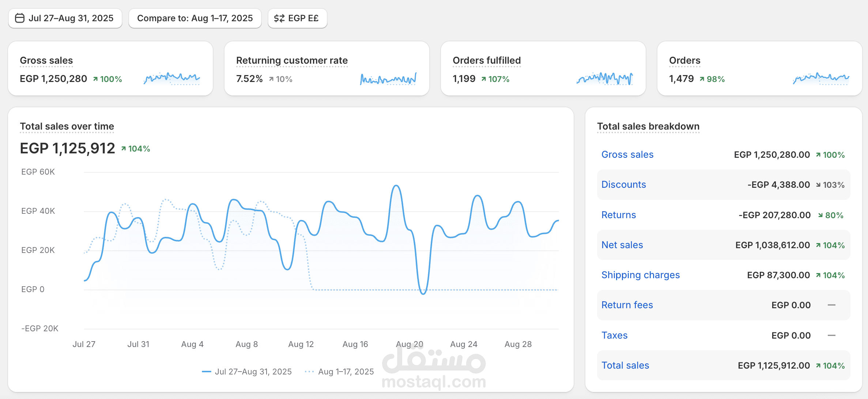
Task: Click the calendar icon in the date selector
Action: [20, 18]
